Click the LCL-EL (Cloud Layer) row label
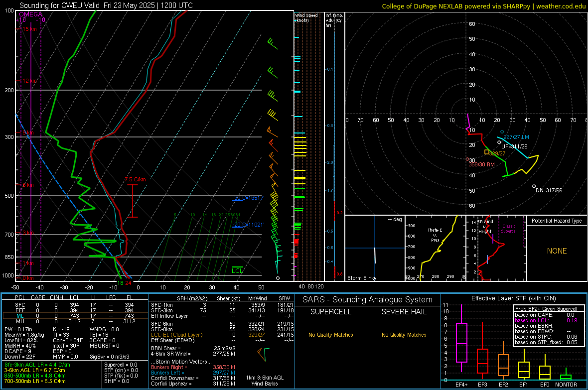The width and height of the screenshot is (588, 390). pyautogui.click(x=176, y=335)
